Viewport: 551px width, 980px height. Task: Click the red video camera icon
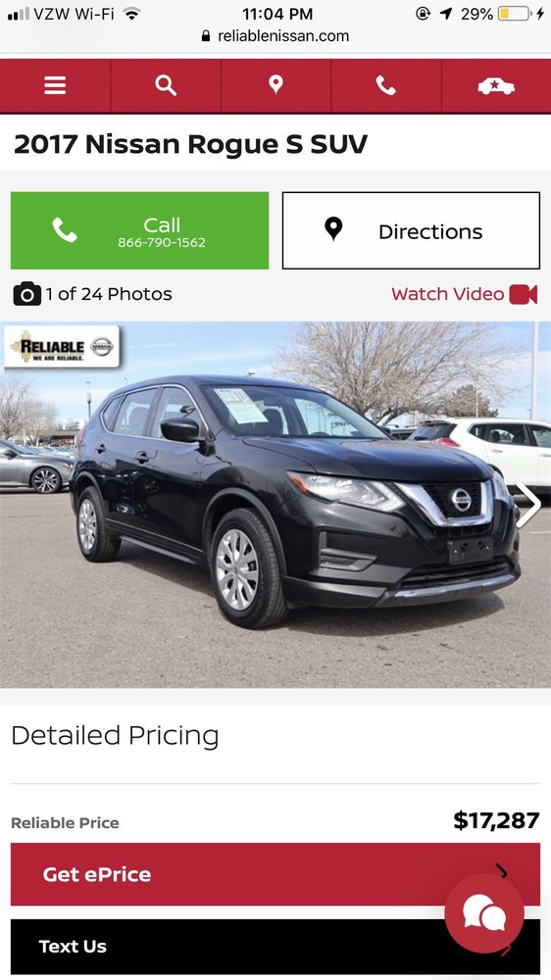pos(524,294)
